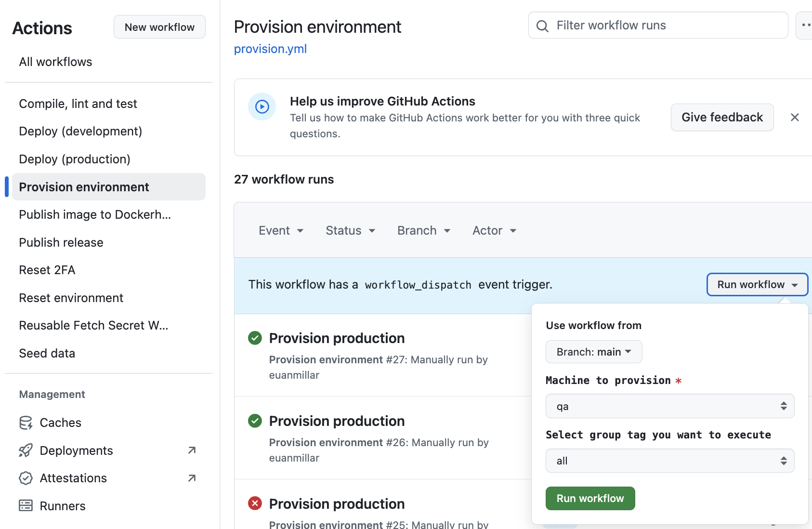The width and height of the screenshot is (812, 529).
Task: Open the group tag select box
Action: [669, 461]
